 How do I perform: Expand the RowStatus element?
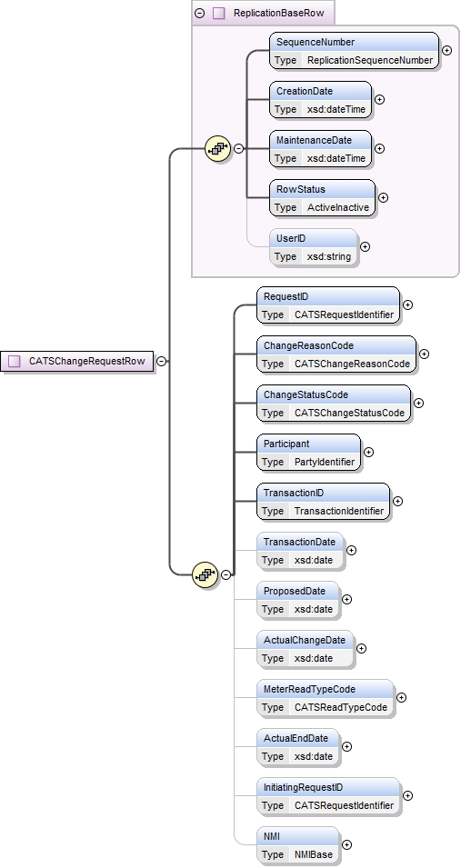pyautogui.click(x=383, y=197)
